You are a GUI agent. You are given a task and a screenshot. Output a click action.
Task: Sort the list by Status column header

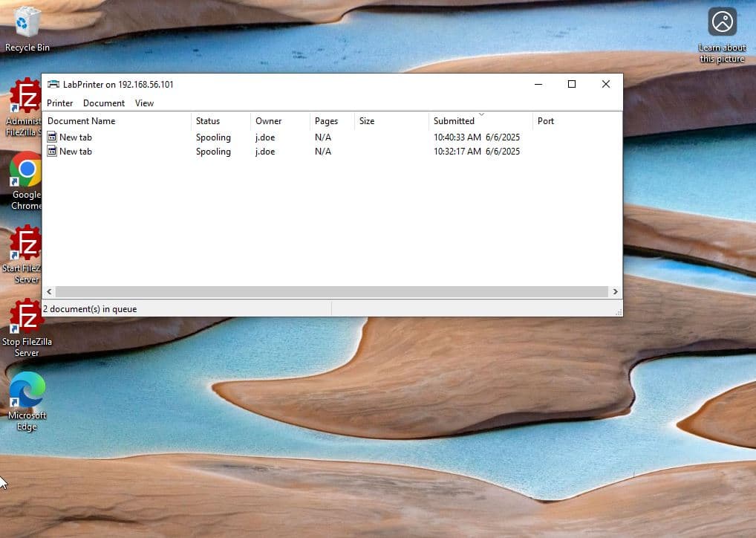(208, 121)
